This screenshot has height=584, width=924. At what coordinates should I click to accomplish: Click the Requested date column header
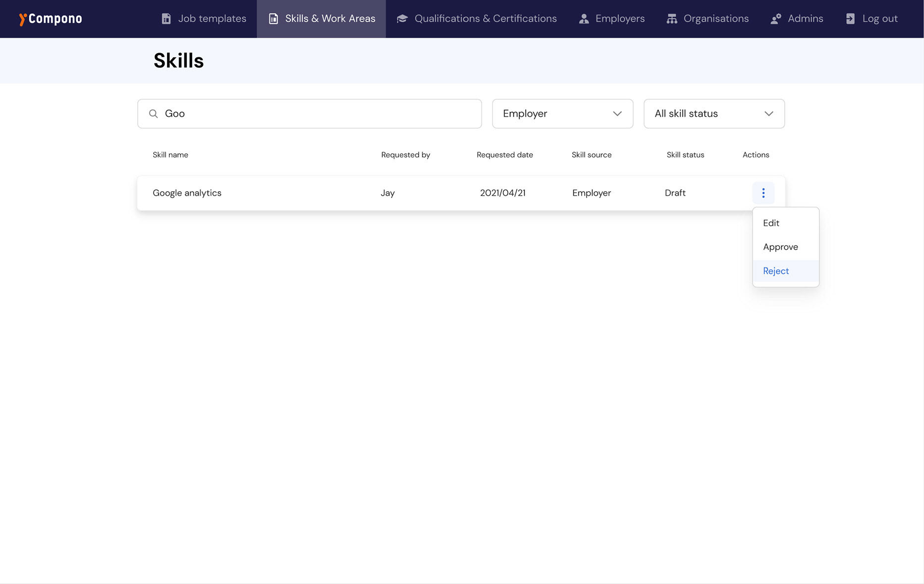click(505, 155)
